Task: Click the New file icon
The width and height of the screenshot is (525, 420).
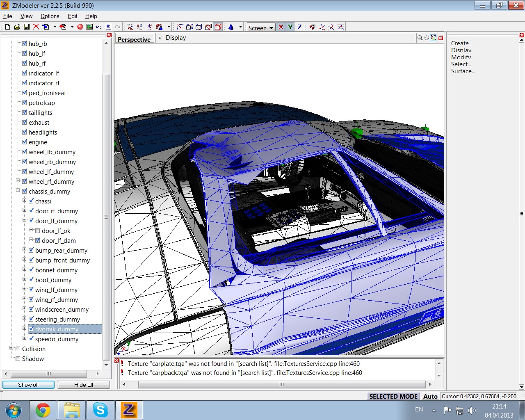Action: click(x=7, y=27)
